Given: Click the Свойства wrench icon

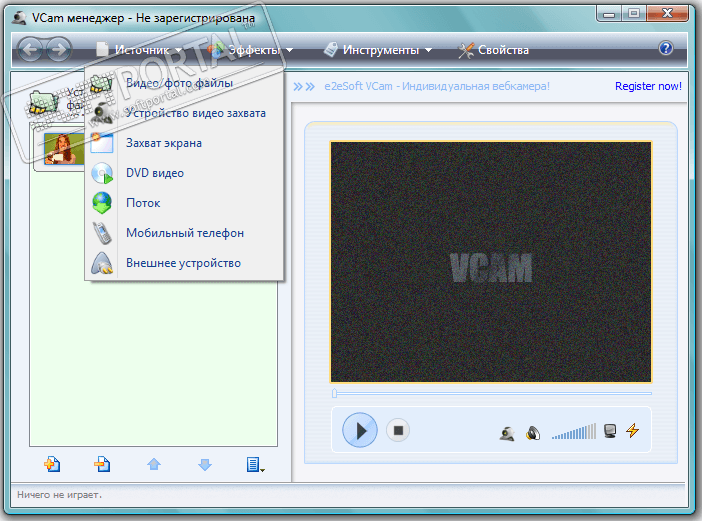Looking at the screenshot, I should (466, 50).
